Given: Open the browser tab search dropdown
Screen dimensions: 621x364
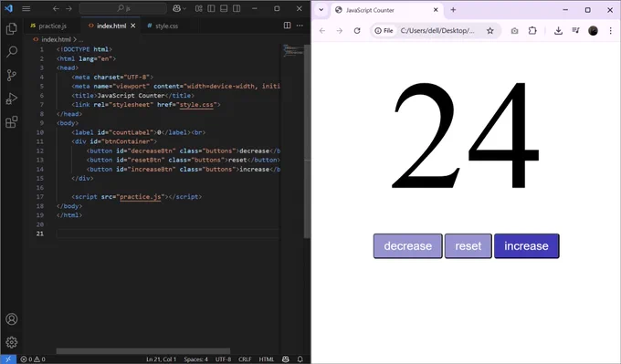Looking at the screenshot, I should pos(321,10).
